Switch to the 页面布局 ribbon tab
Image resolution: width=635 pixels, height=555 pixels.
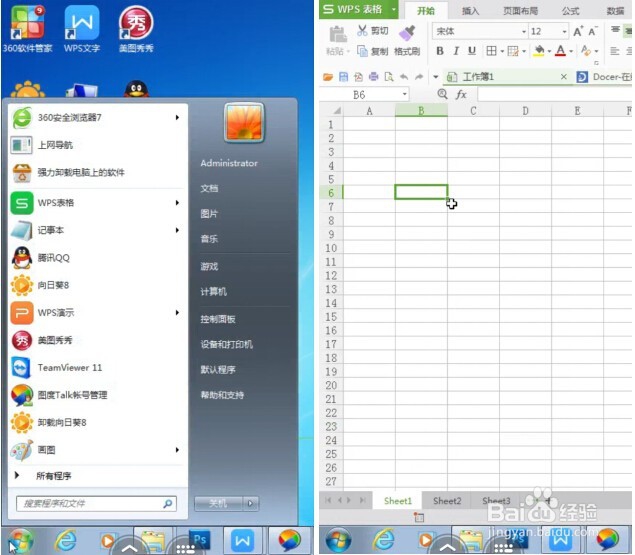pyautogui.click(x=520, y=11)
